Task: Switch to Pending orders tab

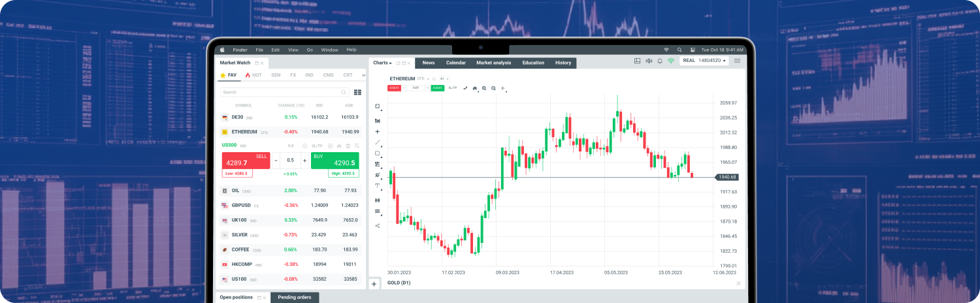Action: click(295, 297)
